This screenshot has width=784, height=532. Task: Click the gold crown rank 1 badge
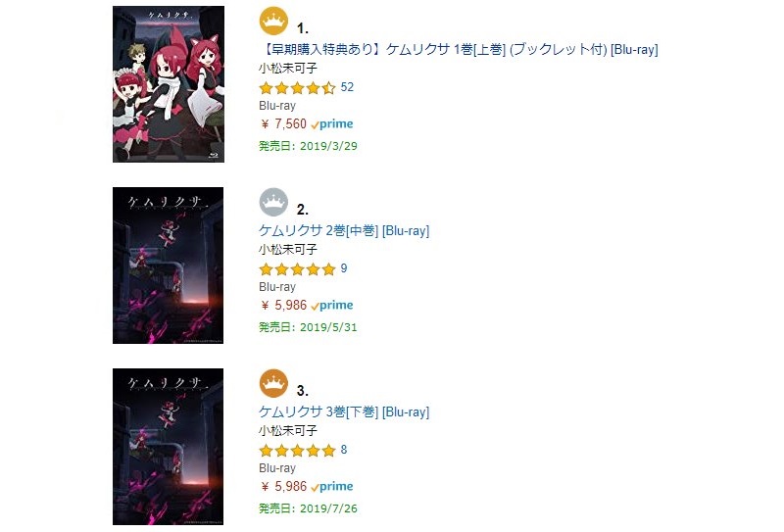pyautogui.click(x=272, y=21)
